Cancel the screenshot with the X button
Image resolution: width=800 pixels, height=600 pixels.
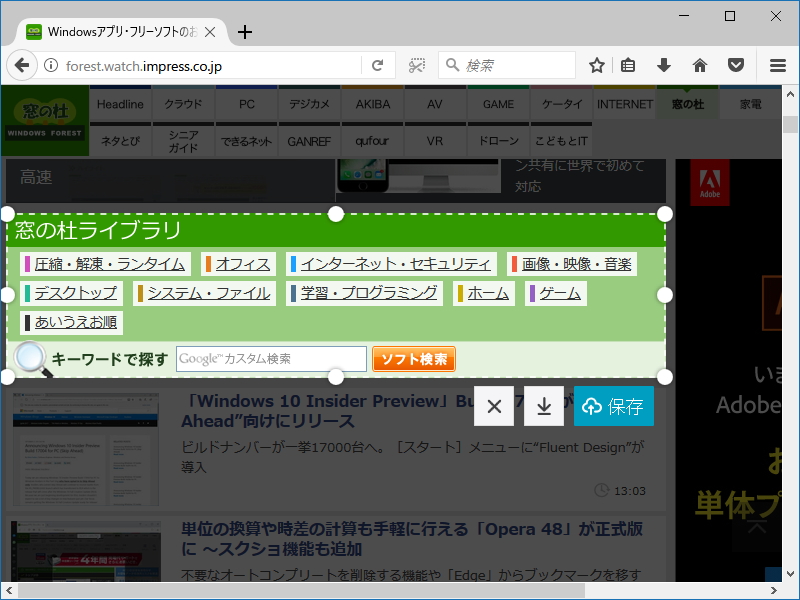coord(494,406)
